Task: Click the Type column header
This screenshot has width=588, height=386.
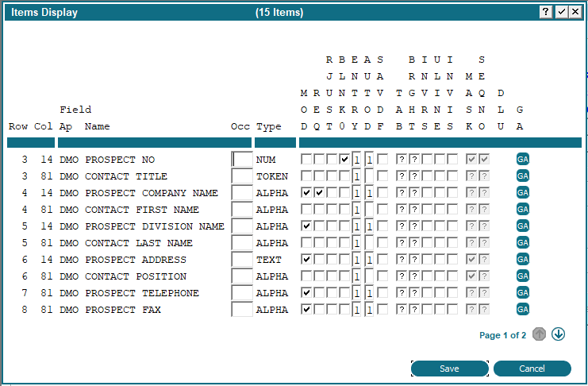Action: (x=268, y=126)
